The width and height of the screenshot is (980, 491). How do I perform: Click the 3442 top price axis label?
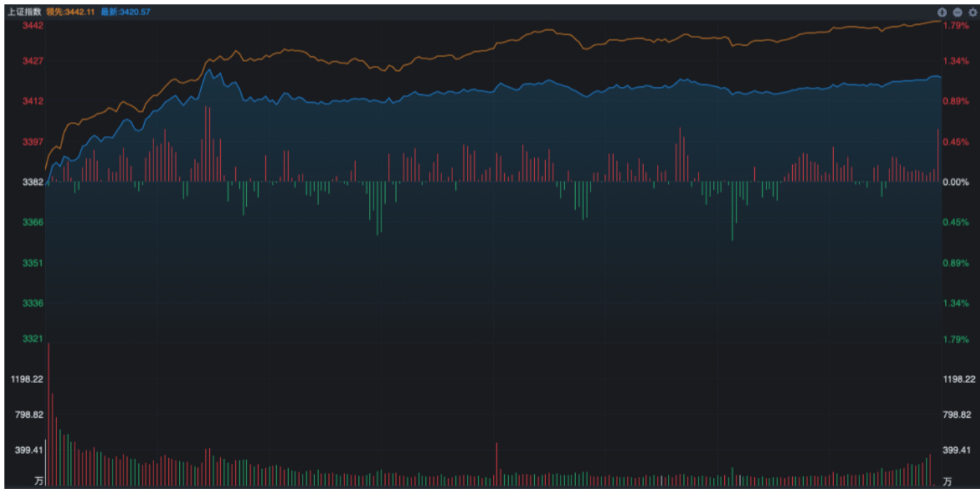coord(34,26)
